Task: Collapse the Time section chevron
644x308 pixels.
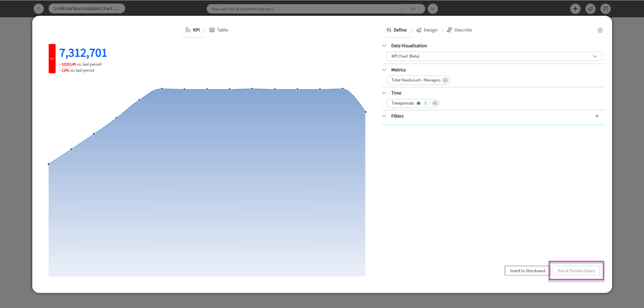Action: click(x=384, y=93)
